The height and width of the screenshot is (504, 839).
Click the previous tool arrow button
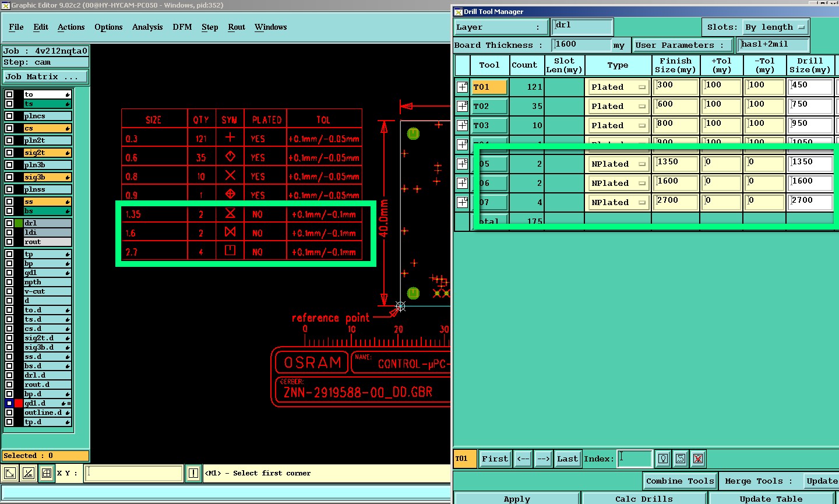click(523, 459)
